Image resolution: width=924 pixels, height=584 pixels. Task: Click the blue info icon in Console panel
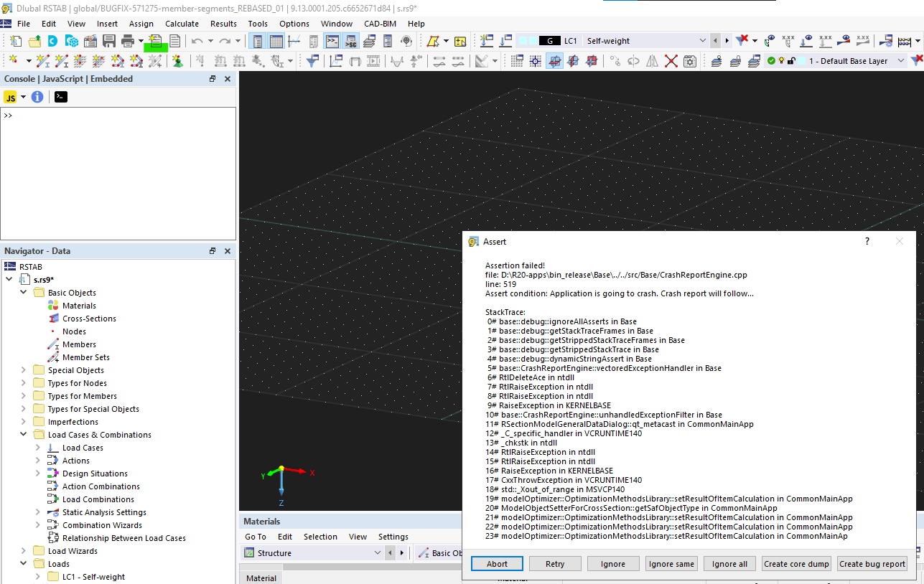(37, 97)
